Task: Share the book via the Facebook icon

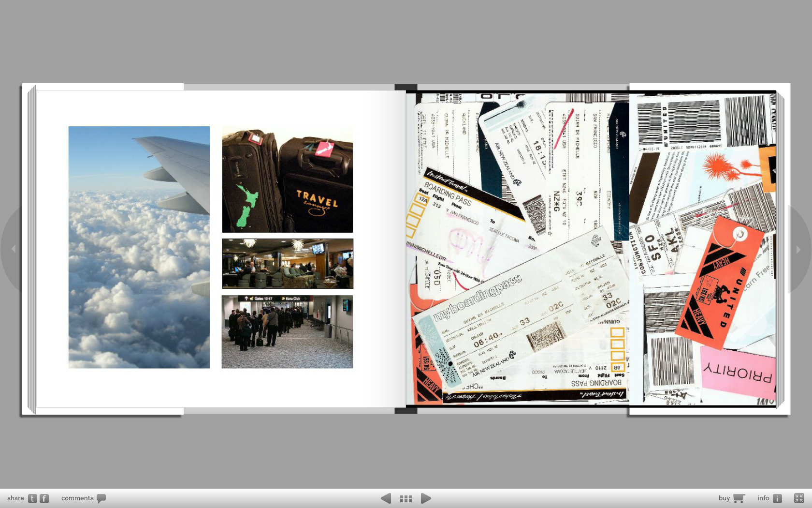Action: coord(44,498)
